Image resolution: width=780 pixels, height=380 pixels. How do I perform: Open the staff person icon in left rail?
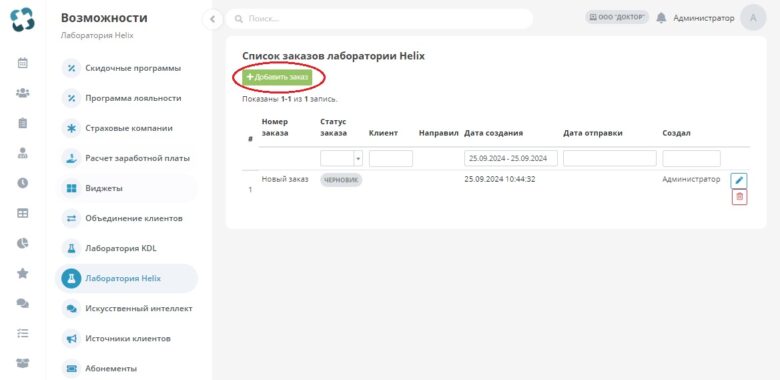[22, 153]
